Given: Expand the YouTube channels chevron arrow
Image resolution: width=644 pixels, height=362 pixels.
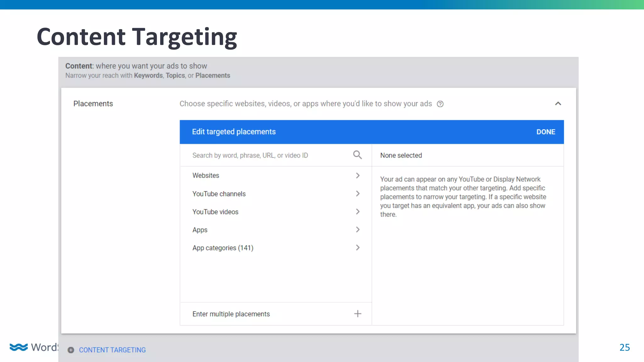Looking at the screenshot, I should coord(358,194).
